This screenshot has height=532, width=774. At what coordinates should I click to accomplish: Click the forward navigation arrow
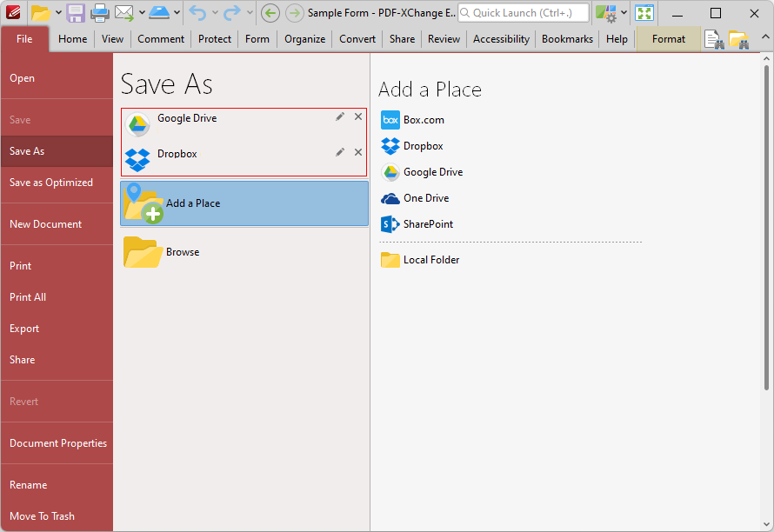[295, 13]
